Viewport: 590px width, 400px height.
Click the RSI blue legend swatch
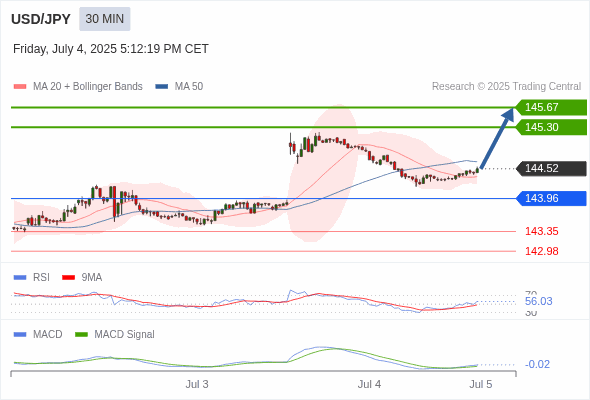pyautogui.click(x=20, y=278)
